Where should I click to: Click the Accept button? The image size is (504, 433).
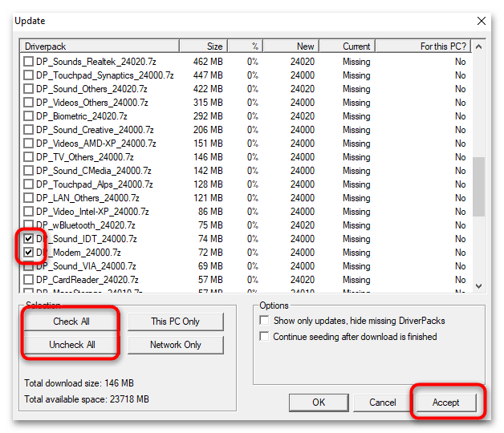446,403
